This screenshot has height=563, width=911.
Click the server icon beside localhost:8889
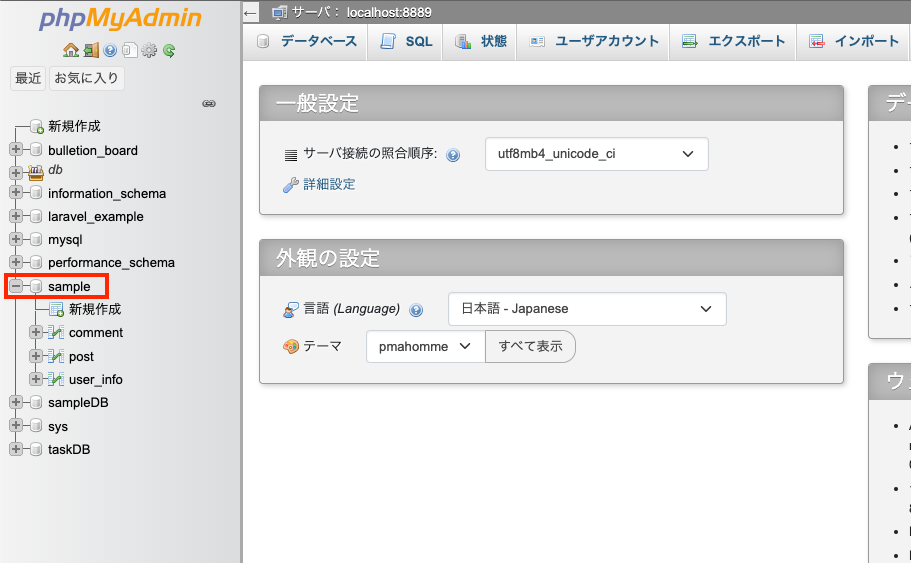pyautogui.click(x=279, y=12)
